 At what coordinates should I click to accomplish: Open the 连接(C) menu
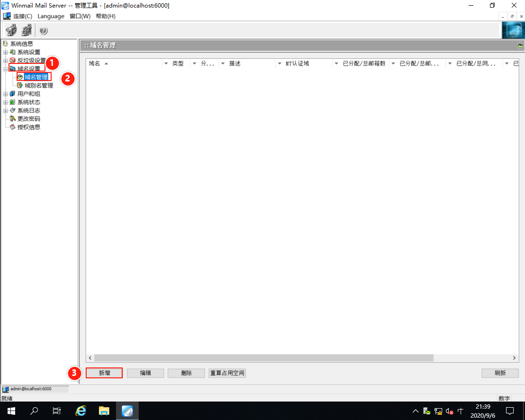pyautogui.click(x=23, y=16)
